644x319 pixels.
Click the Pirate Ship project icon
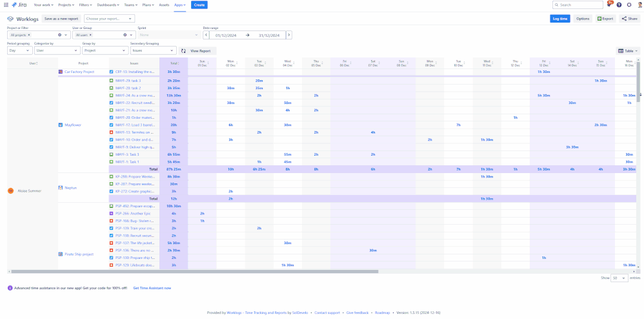tap(61, 254)
